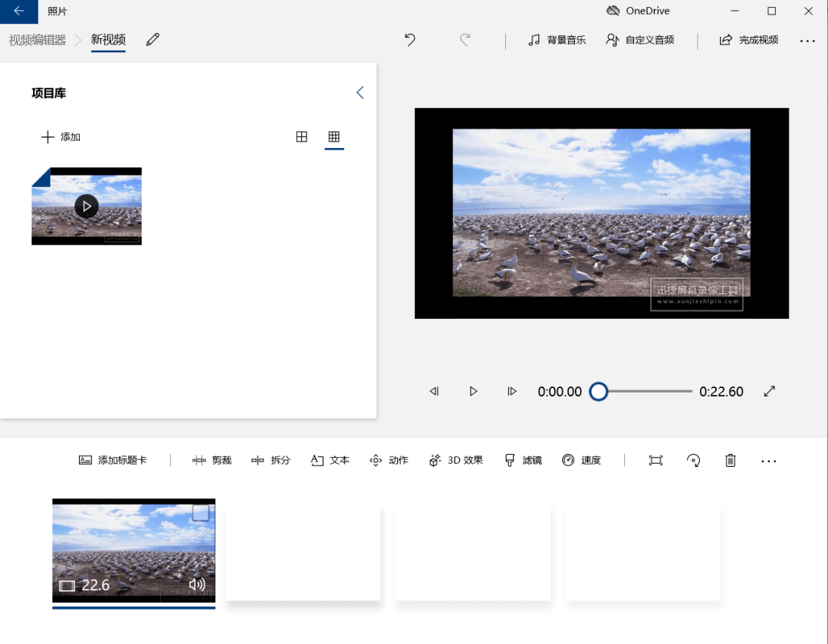Click the pencil icon to rename video
Viewport: 828px width, 644px height.
(153, 40)
